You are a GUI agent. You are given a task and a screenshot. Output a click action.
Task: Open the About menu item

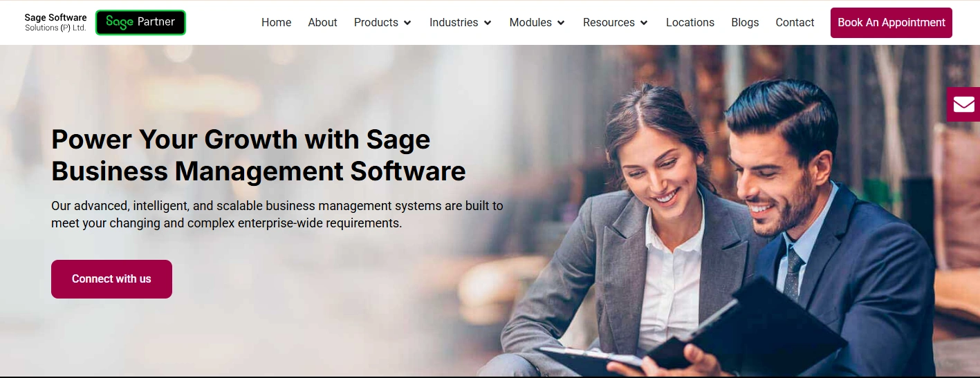pyautogui.click(x=322, y=22)
